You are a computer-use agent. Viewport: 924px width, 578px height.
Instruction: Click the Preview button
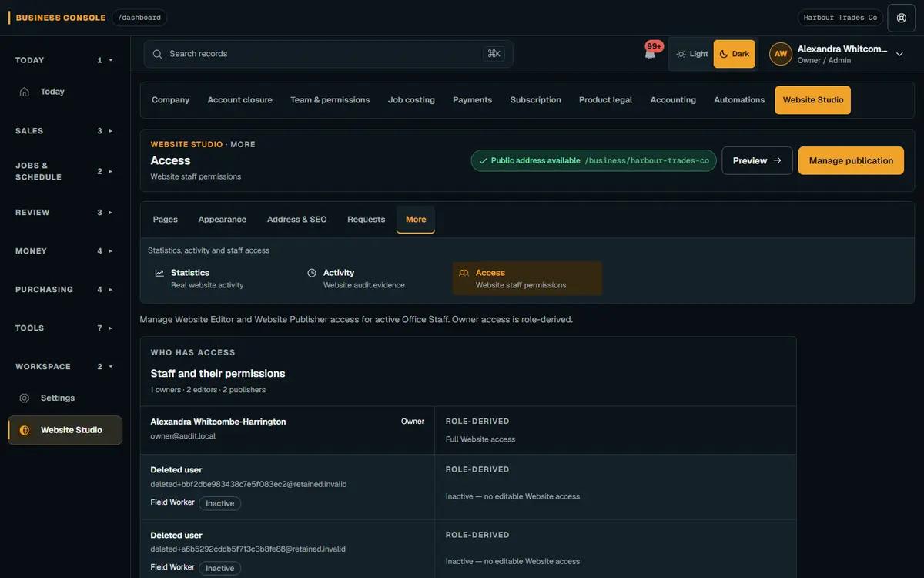(757, 160)
